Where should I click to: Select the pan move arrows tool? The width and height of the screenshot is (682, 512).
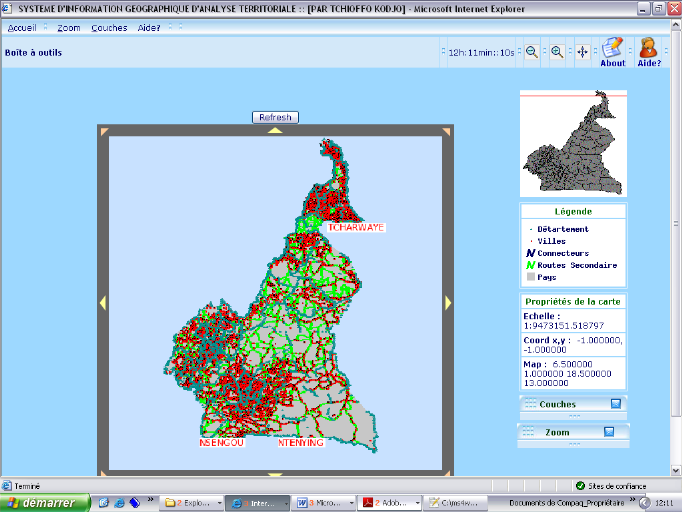click(x=582, y=52)
